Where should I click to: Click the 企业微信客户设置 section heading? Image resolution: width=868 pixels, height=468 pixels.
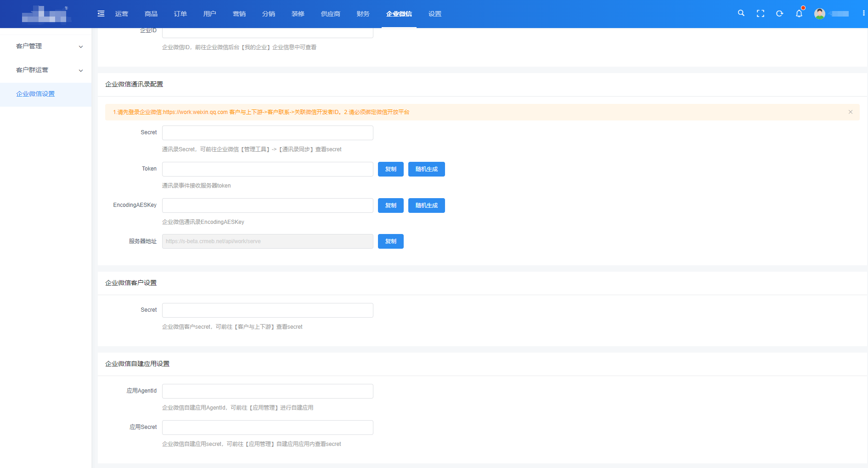tap(131, 283)
